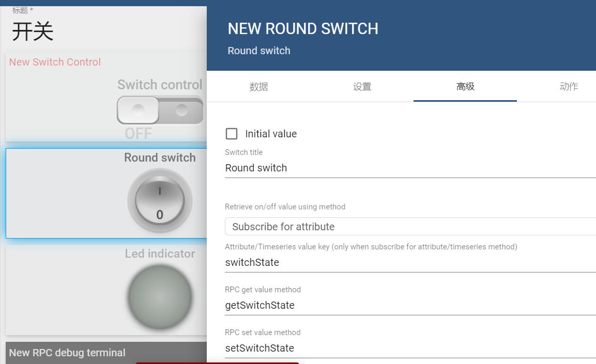Viewport: 596px width, 364px height.
Task: Click the Round switch subtitle text
Action: coord(259,51)
